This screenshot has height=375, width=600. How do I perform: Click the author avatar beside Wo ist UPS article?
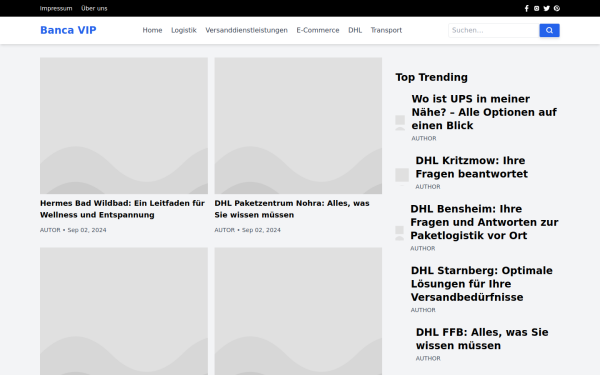pyautogui.click(x=400, y=122)
